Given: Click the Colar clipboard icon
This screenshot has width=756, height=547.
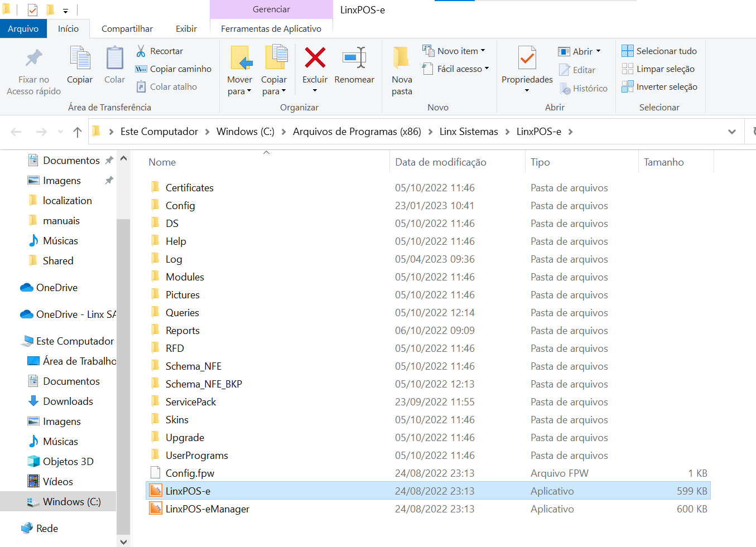Looking at the screenshot, I should [x=114, y=58].
